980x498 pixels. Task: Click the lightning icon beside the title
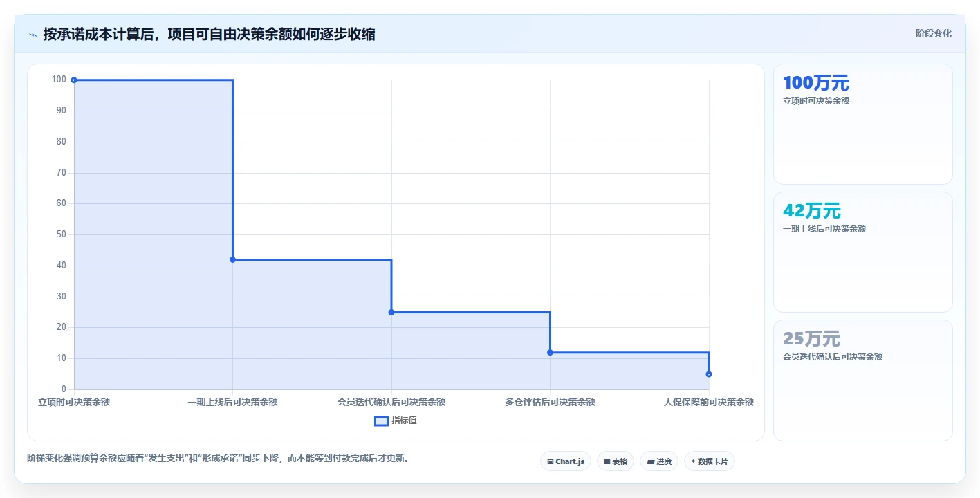pos(33,35)
